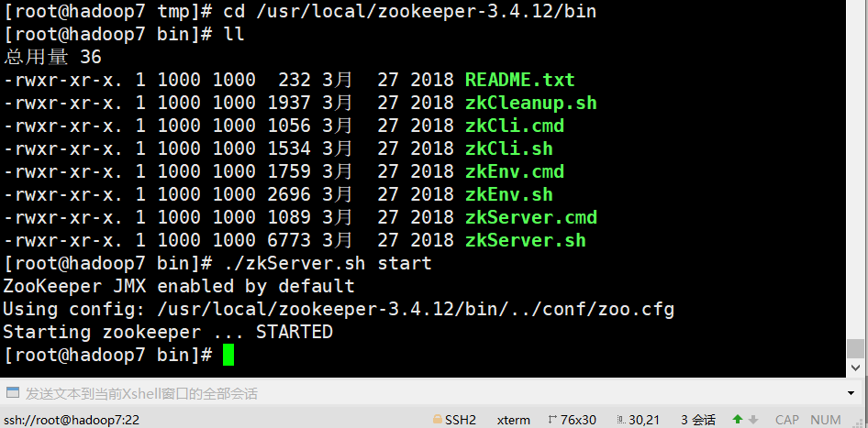Click the SSH2 lock icon in status bar
The height and width of the screenshot is (428, 868).
438,420
